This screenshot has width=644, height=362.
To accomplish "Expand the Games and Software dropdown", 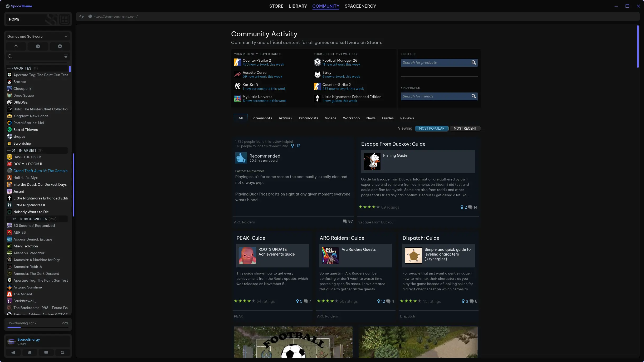I will 66,36.
